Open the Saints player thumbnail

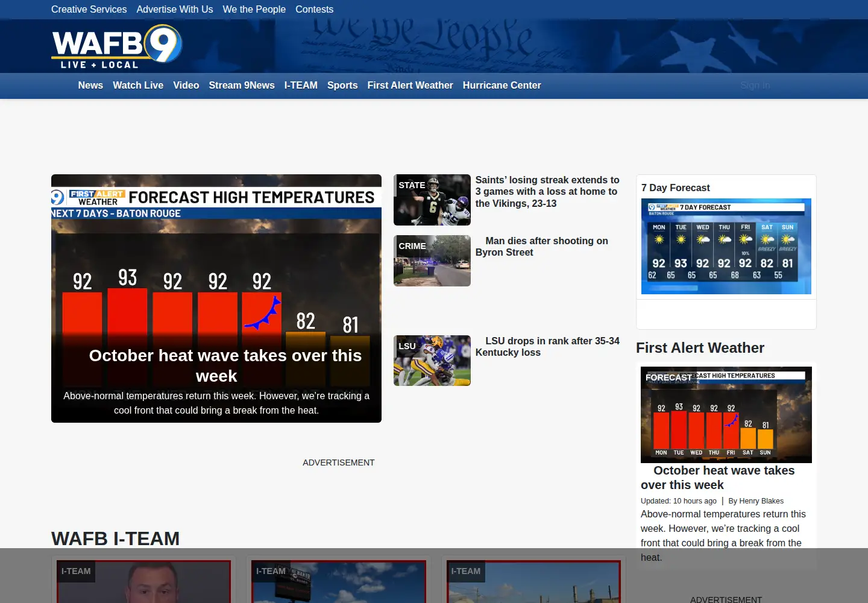coord(432,200)
